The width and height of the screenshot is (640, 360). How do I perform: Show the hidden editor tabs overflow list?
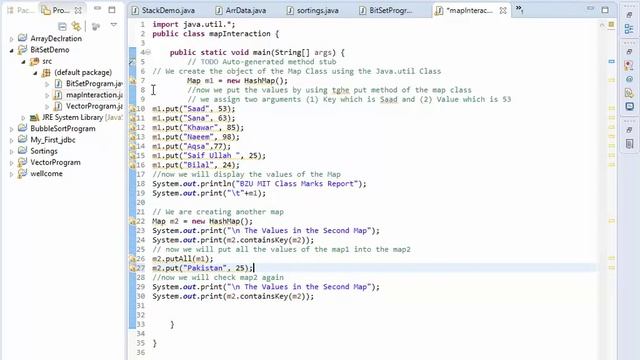[519, 9]
